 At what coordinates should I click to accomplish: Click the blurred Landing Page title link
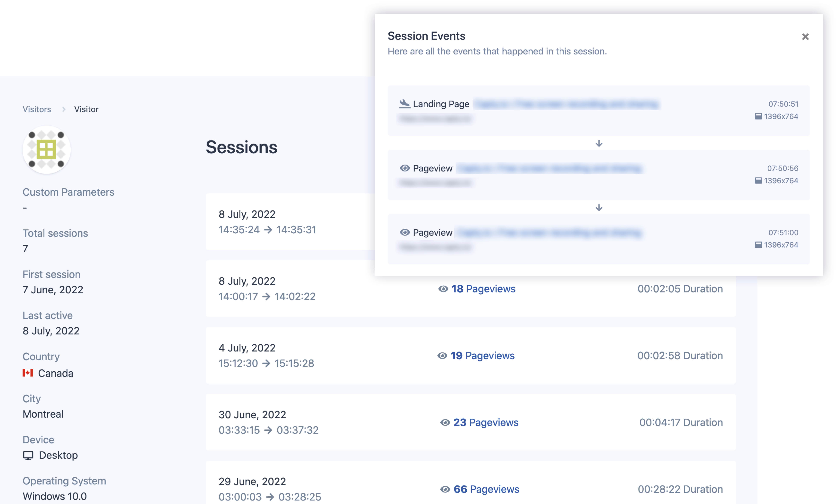pyautogui.click(x=566, y=104)
